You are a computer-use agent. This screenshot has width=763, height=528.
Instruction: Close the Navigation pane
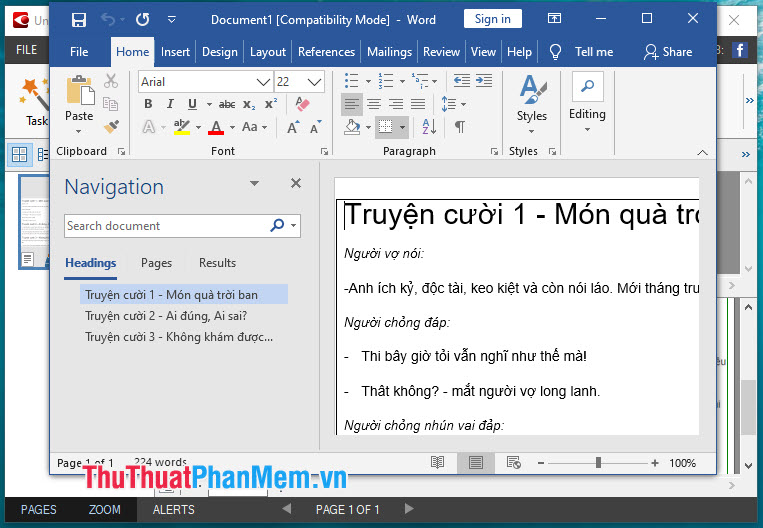(x=295, y=183)
